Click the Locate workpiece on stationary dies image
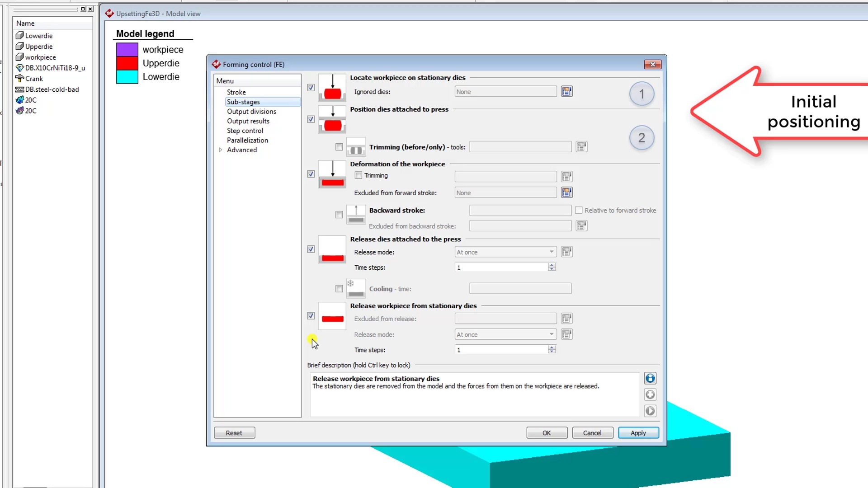868x488 pixels. [x=332, y=88]
